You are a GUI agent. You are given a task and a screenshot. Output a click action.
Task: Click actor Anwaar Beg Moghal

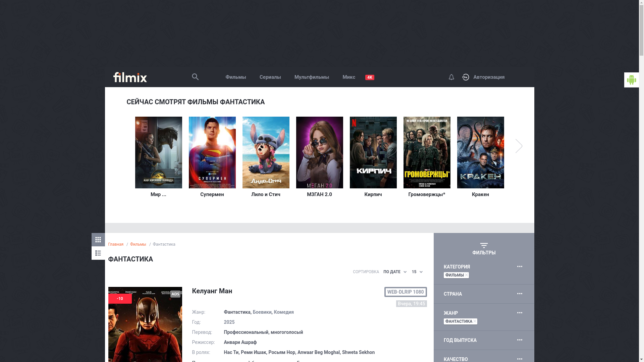318,352
